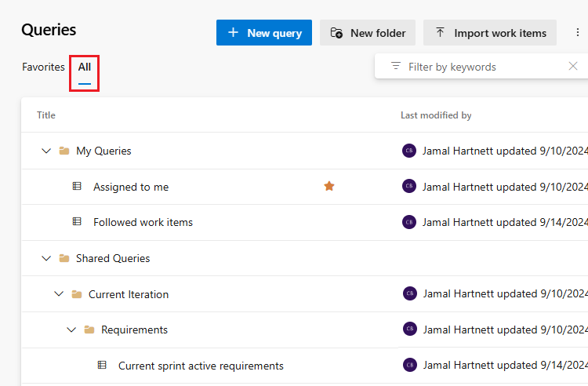Collapse the My Queries folder chevron
The image size is (588, 386).
pyautogui.click(x=46, y=151)
